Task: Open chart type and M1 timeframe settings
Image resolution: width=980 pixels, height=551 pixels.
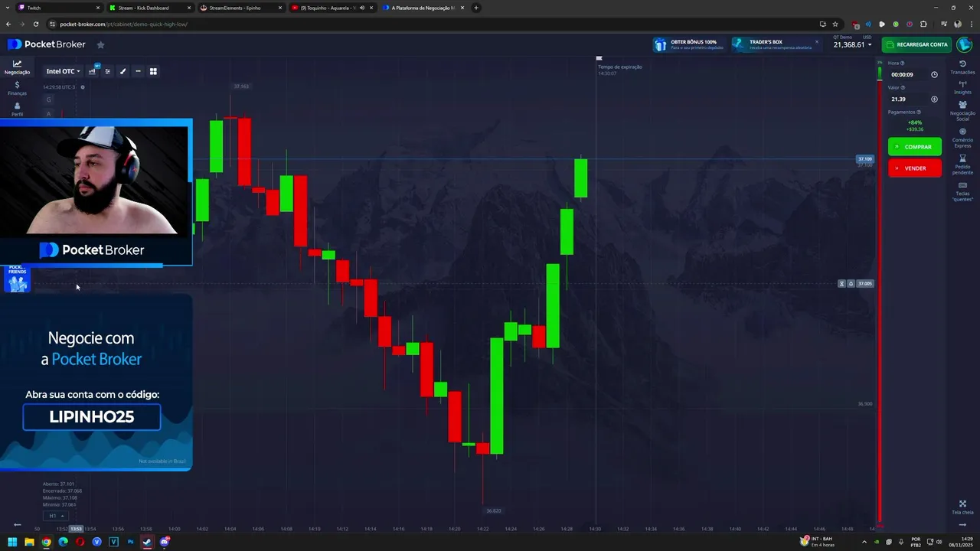Action: click(x=93, y=71)
